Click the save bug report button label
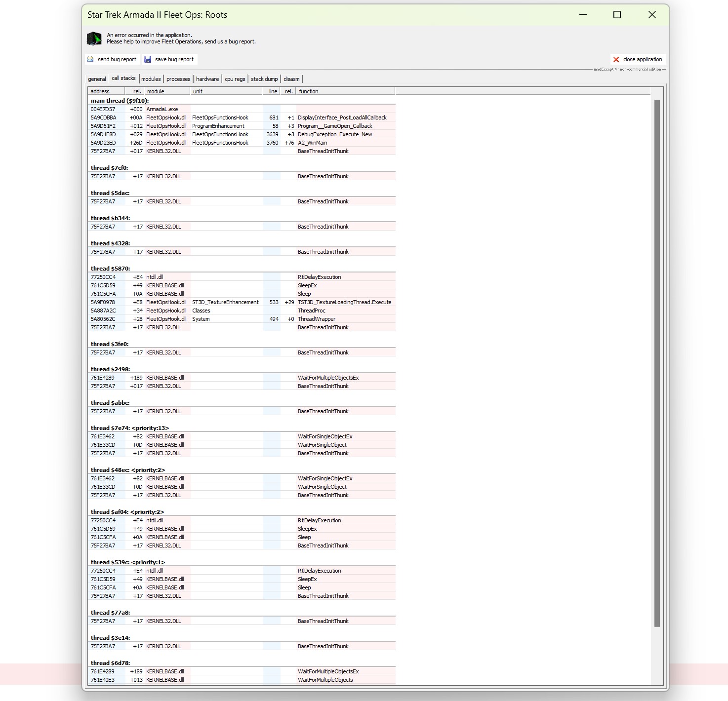Screen dimensions: 728x701 pyautogui.click(x=174, y=59)
